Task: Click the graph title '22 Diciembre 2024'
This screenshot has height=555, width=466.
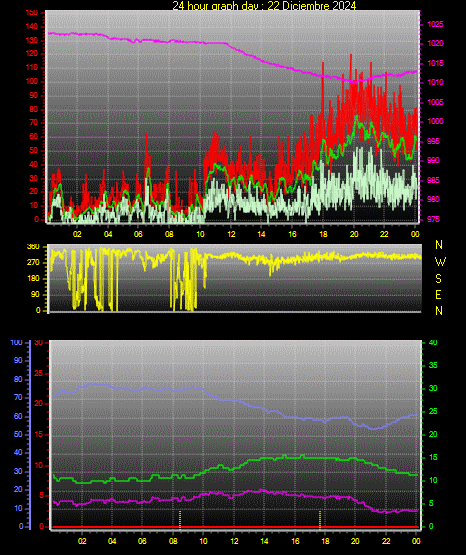Action: (311, 5)
